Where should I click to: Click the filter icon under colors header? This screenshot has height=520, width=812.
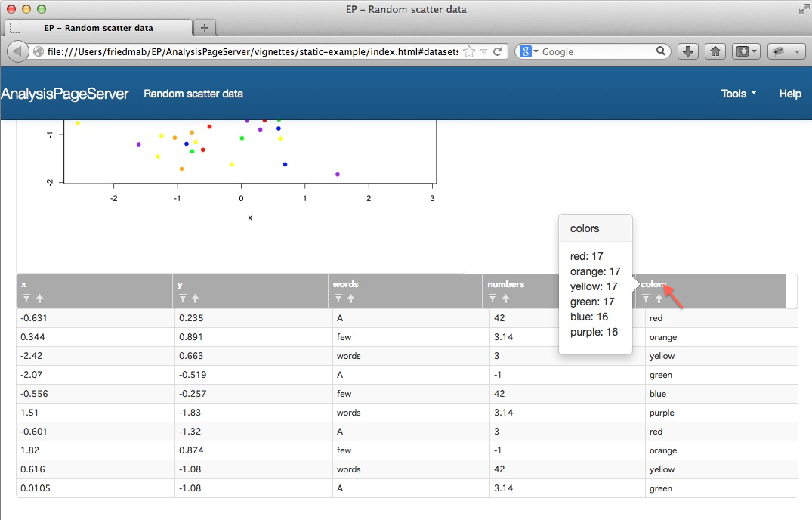pos(646,299)
